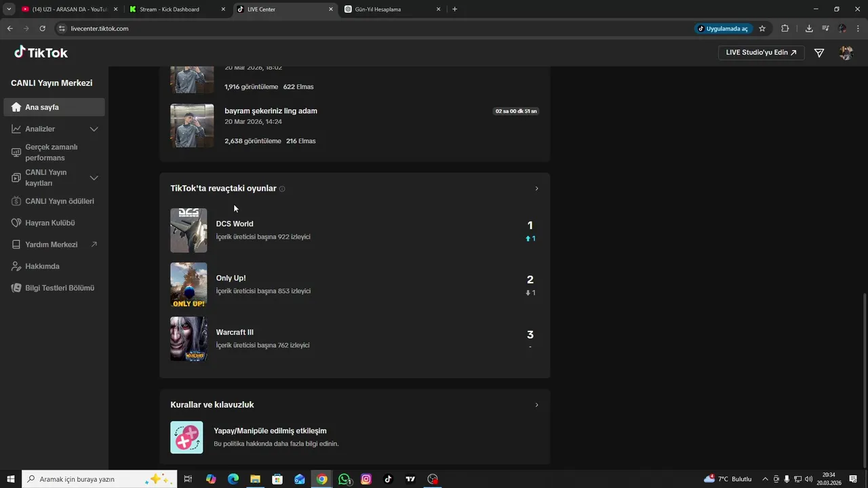Open TikTok app from the taskbar

point(388,479)
